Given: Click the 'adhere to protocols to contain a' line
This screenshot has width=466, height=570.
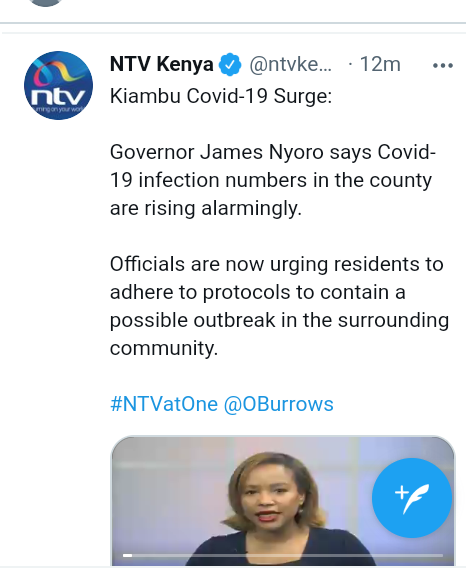Looking at the screenshot, I should [258, 292].
